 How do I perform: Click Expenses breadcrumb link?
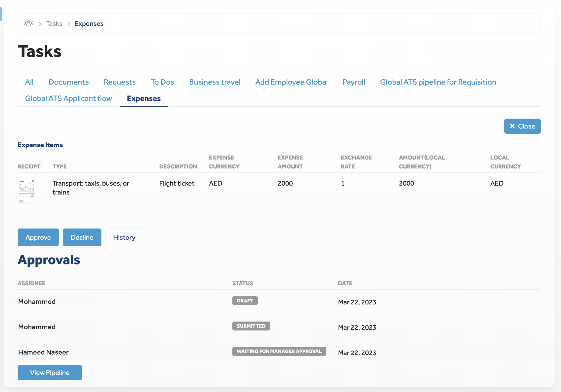click(x=89, y=24)
